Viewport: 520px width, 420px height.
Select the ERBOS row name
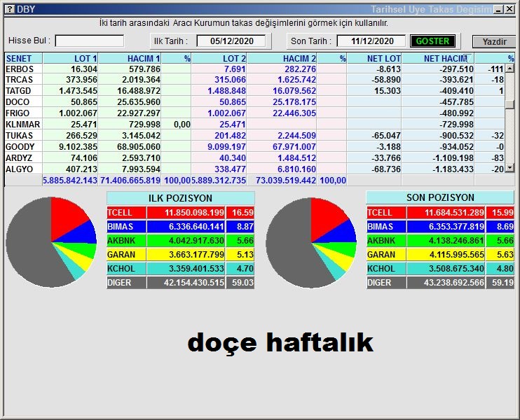pyautogui.click(x=20, y=69)
